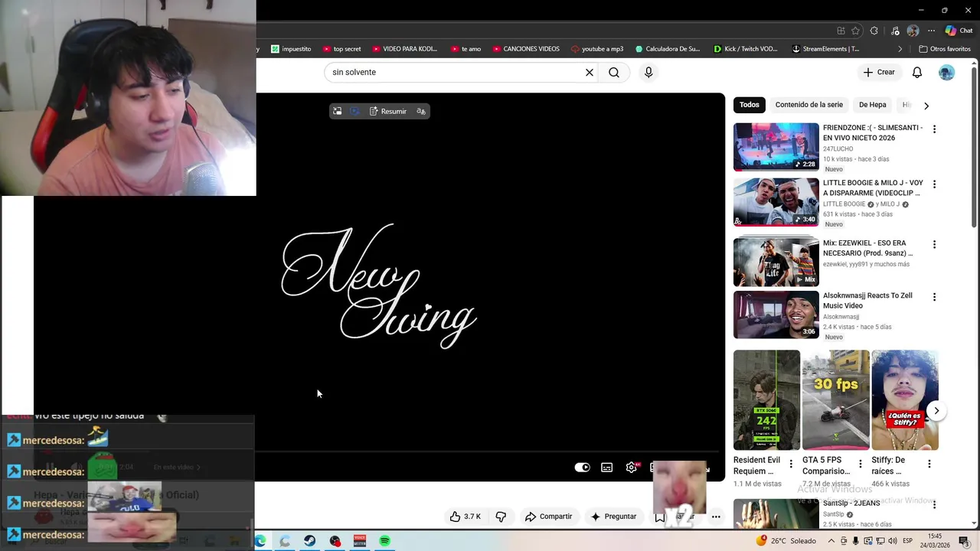Viewport: 980px width, 551px height.
Task: Expand hidden bookmarks chevron
Action: click(x=900, y=49)
